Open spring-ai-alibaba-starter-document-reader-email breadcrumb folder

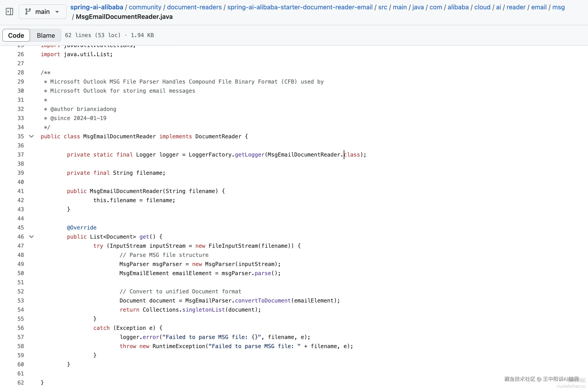click(300, 7)
